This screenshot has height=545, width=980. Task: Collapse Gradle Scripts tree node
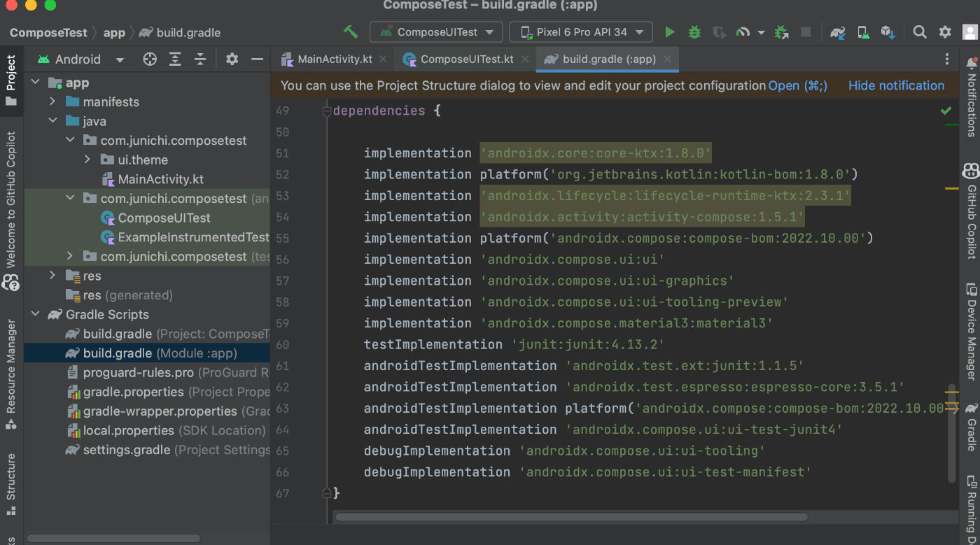pyautogui.click(x=36, y=315)
